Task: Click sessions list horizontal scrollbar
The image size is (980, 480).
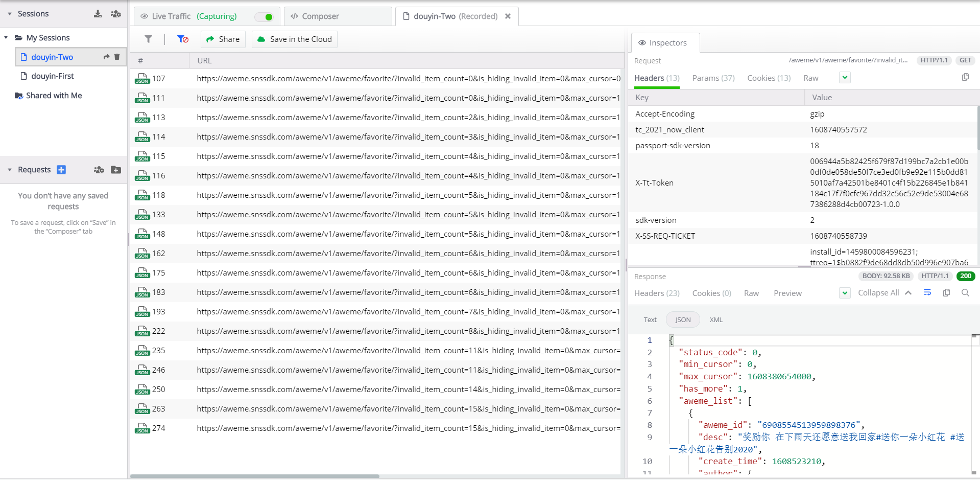Action: pyautogui.click(x=255, y=476)
